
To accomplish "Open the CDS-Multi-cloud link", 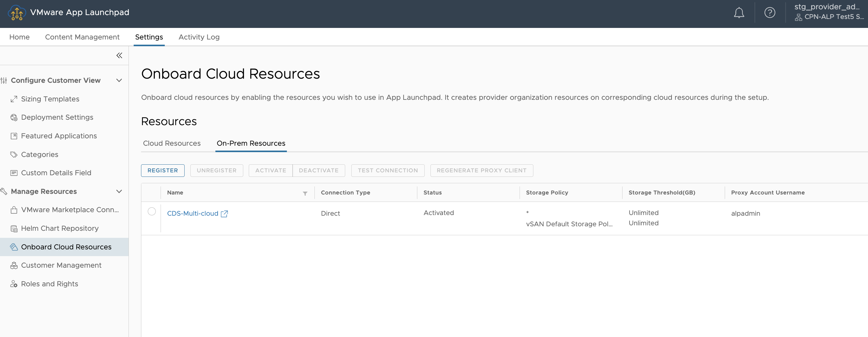I will (192, 213).
